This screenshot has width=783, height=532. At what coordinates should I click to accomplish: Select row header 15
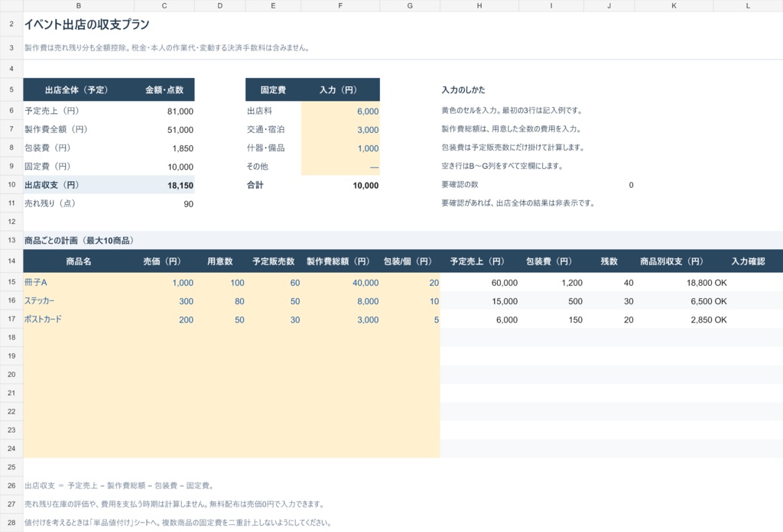[11, 282]
